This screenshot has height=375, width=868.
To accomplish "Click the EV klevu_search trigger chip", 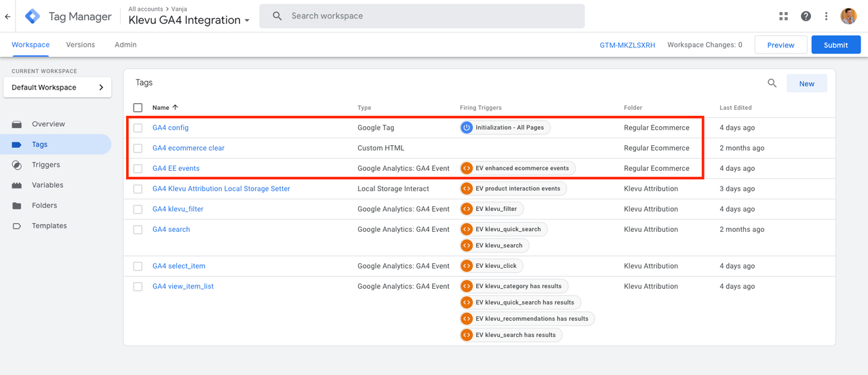I will (494, 245).
